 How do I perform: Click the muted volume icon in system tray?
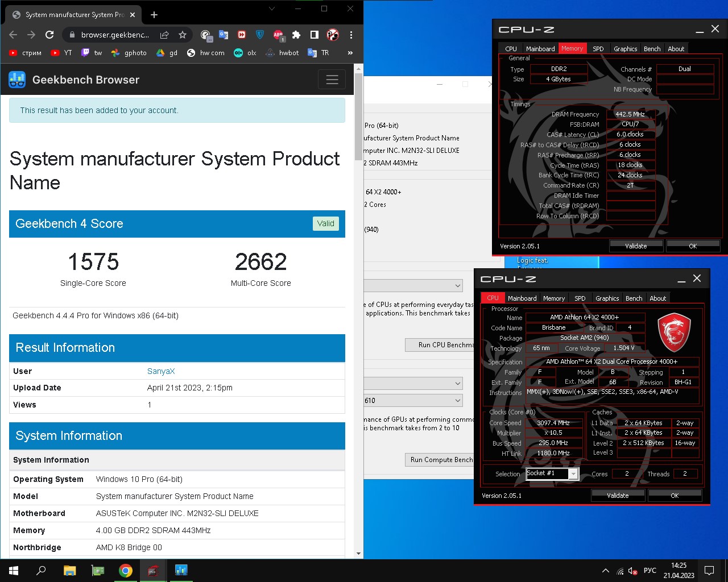click(x=633, y=571)
